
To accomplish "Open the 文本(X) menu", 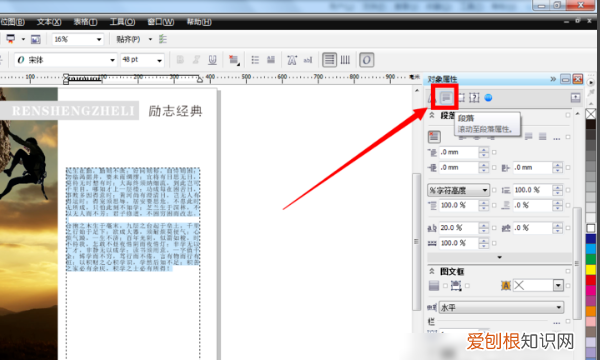I will (49, 22).
